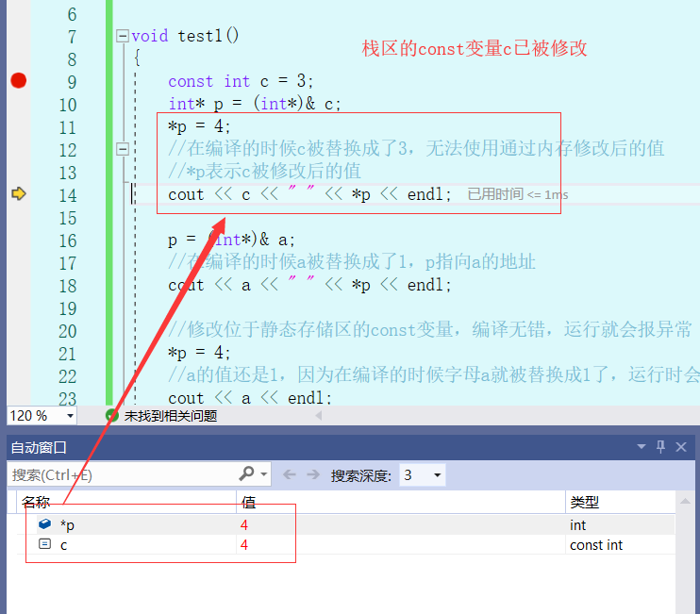The image size is (700, 614).
Task: Focus the 搜索(Ctrl+E) search field
Action: 121,474
